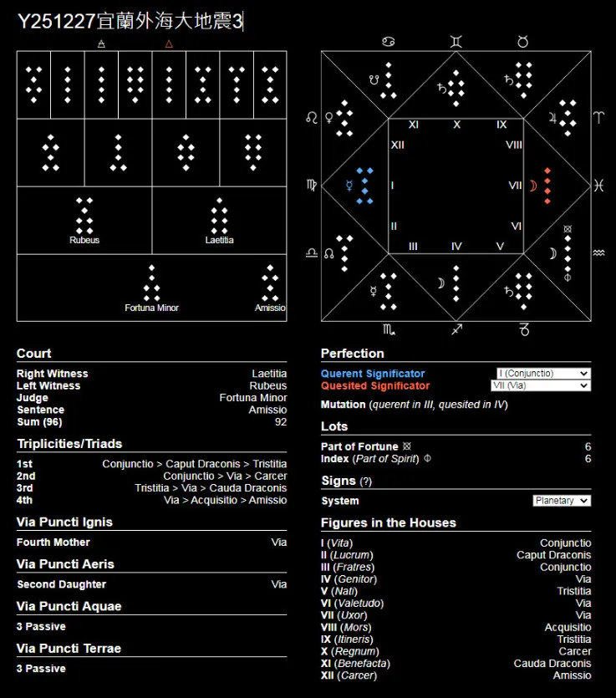This screenshot has width=616, height=698.
Task: Click the Fourth Daughter Acquisitio figure in shield
Action: tap(33, 84)
